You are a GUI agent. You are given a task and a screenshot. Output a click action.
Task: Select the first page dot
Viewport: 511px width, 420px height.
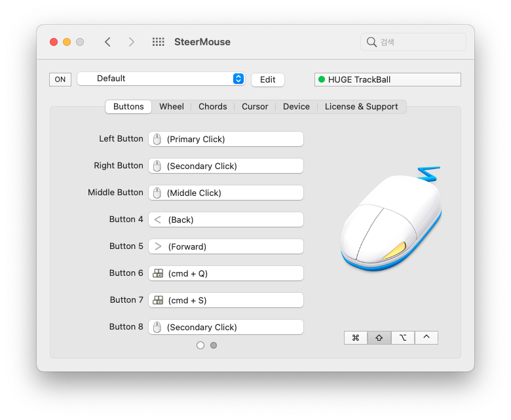[200, 345]
